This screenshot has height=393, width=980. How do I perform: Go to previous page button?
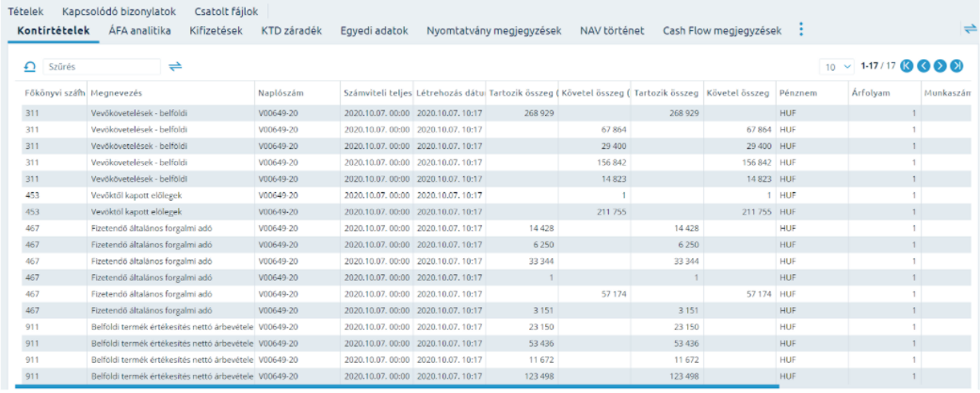tap(924, 66)
